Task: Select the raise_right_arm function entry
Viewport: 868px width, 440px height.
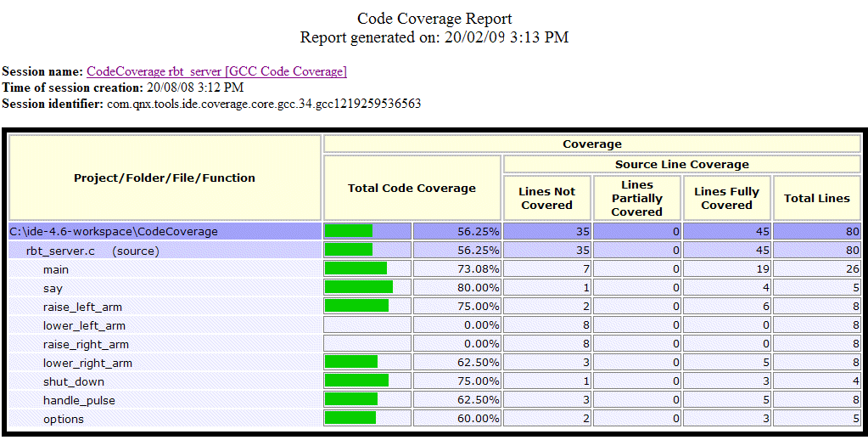Action: pyautogui.click(x=86, y=344)
